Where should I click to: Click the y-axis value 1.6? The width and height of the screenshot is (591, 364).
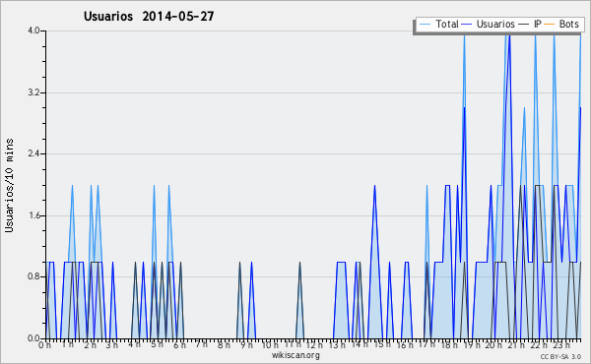pos(33,215)
